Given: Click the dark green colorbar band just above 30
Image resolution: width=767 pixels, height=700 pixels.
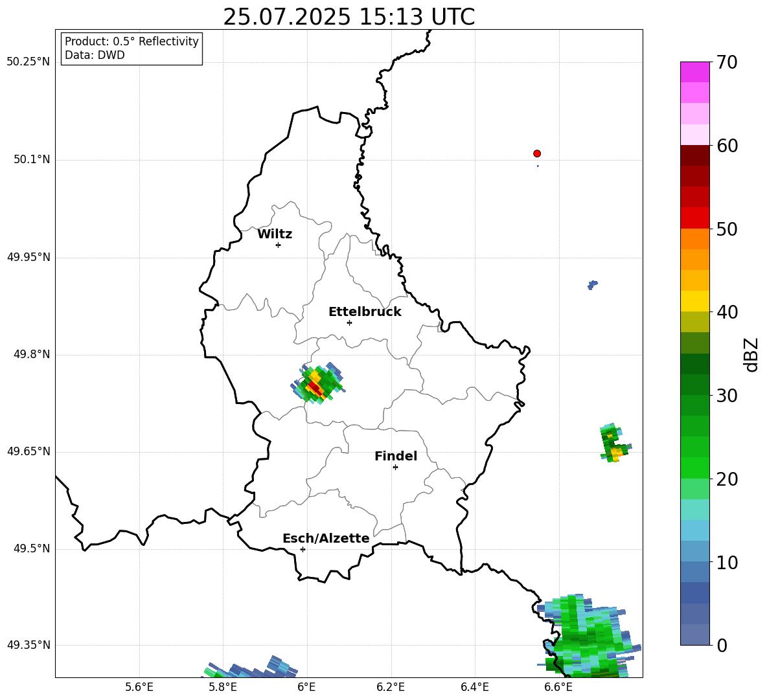Looking at the screenshot, I should 694,384.
